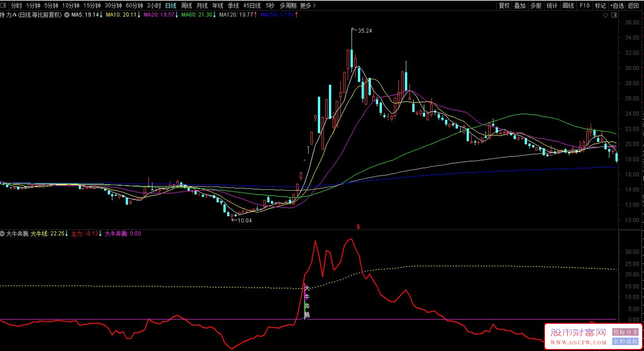Select the 季线 quarterly tab
This screenshot has height=351, width=644.
coord(233,6)
